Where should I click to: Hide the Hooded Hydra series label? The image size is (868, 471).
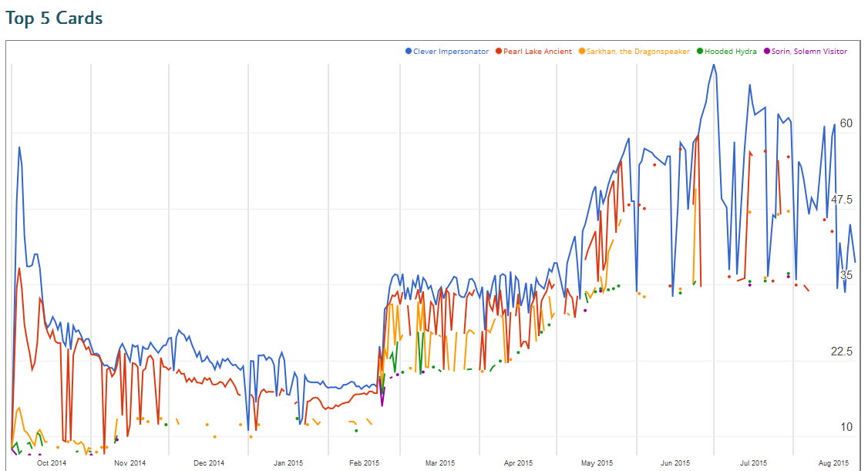(731, 52)
